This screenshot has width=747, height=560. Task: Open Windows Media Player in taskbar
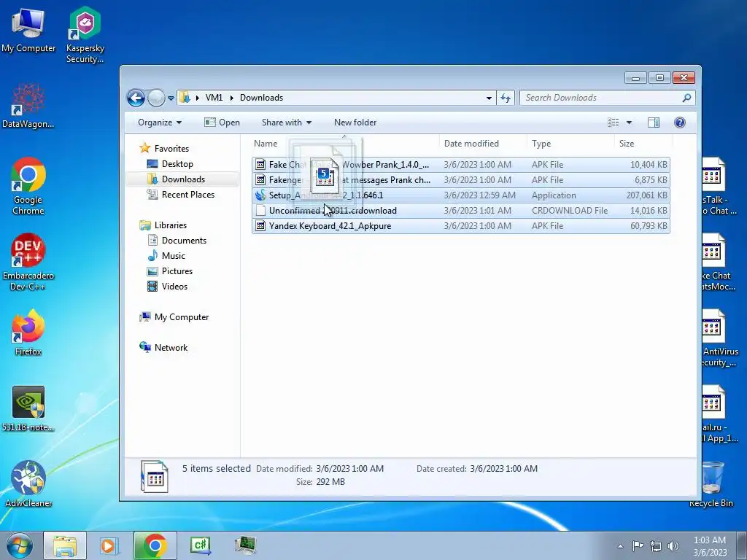pyautogui.click(x=109, y=545)
